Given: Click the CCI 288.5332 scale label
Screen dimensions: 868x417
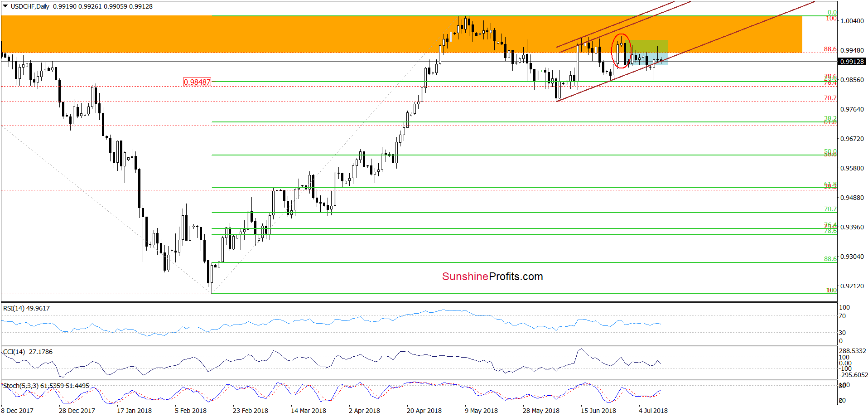Looking at the screenshot, I should [x=853, y=351].
